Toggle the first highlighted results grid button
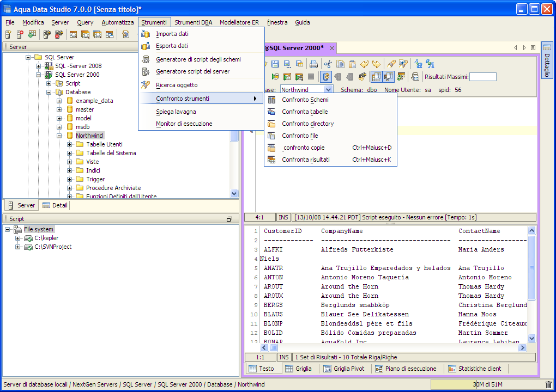 click(x=377, y=76)
